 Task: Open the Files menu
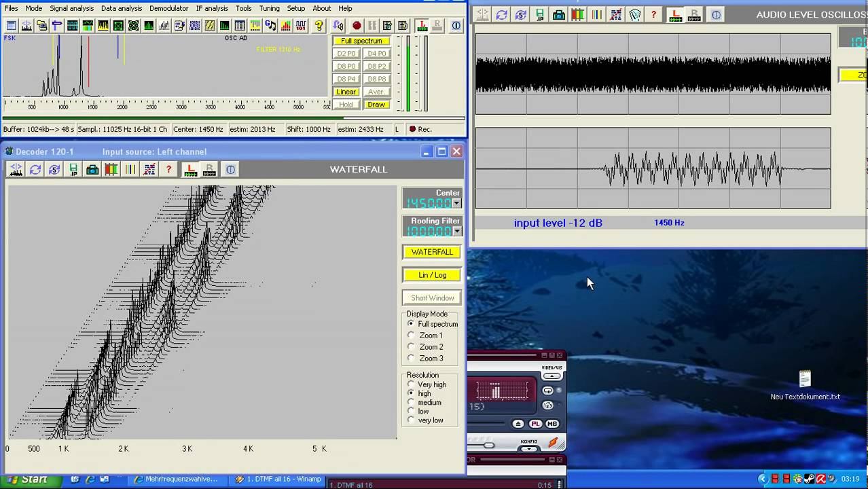(11, 8)
